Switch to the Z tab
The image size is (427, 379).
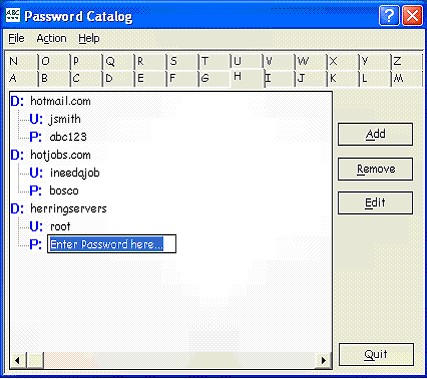tap(406, 61)
